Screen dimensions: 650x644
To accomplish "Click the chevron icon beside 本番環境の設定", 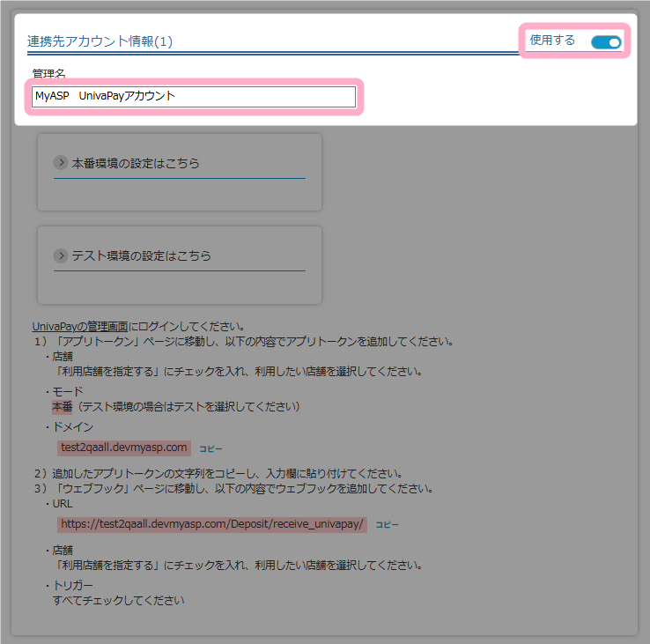I will pos(61,163).
